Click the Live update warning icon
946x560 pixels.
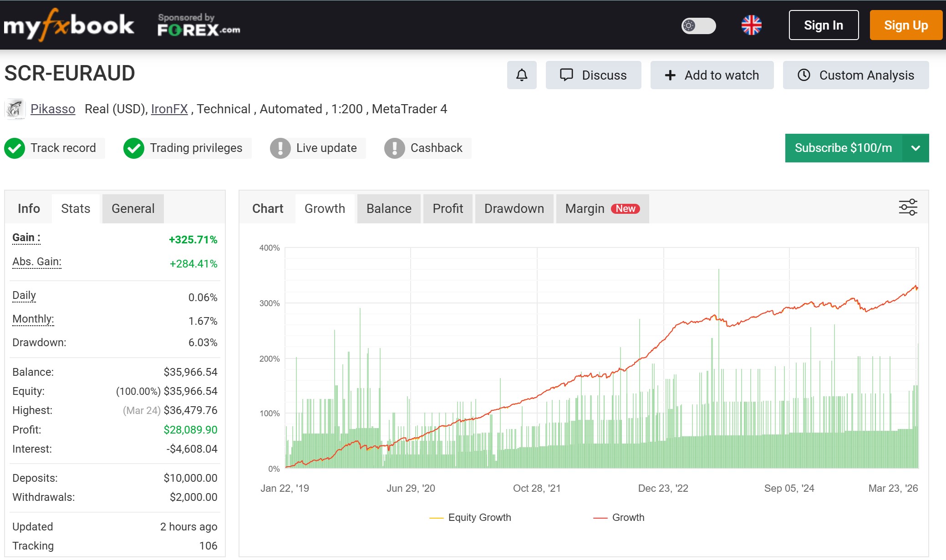[x=281, y=148]
